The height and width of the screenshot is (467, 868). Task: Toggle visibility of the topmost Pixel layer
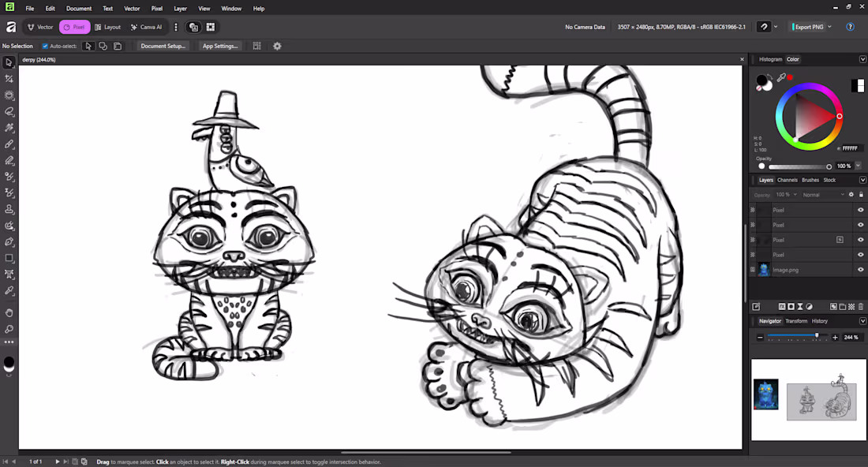[861, 211]
